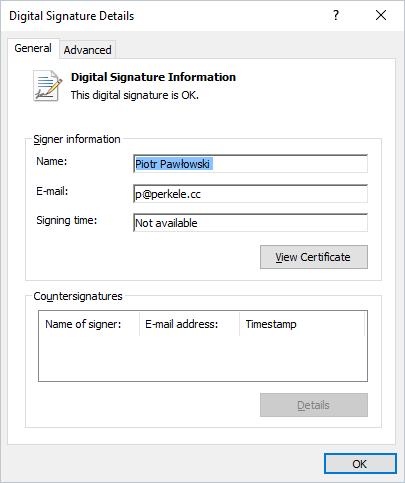Click the Signing time field
Screen dimensions: 405x483
tap(250, 223)
